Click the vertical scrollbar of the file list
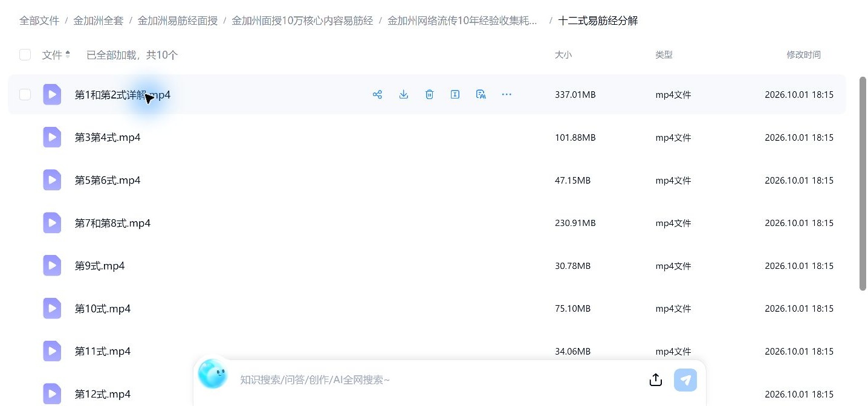The width and height of the screenshot is (868, 406). point(863,184)
